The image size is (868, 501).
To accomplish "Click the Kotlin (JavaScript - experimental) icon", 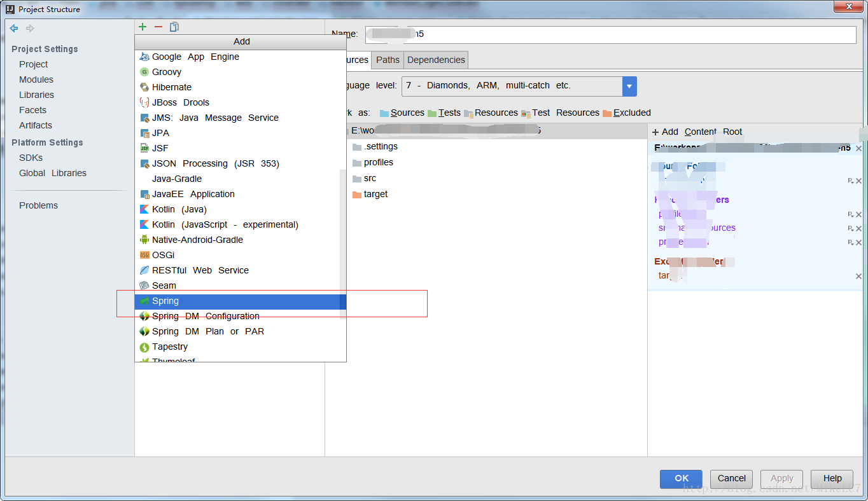I will (144, 224).
